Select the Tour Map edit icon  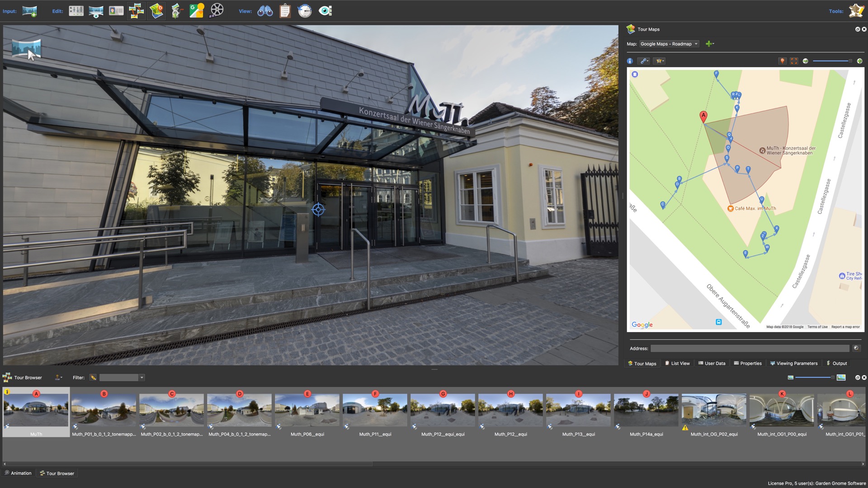coord(156,11)
